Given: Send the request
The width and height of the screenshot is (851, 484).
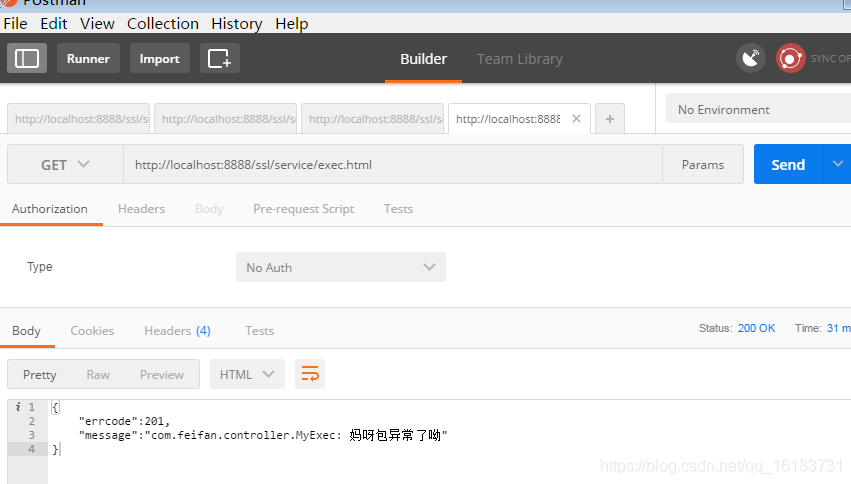Looking at the screenshot, I should click(788, 164).
